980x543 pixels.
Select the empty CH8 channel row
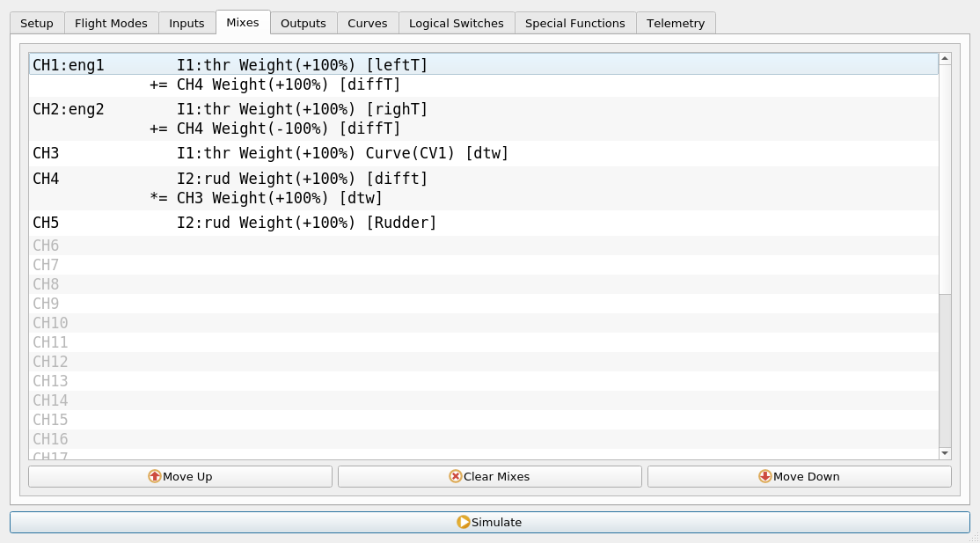[484, 284]
